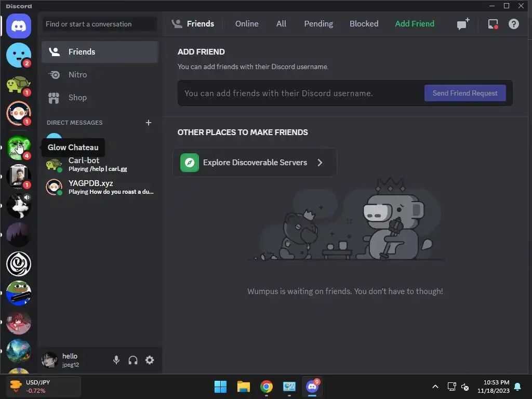Open YAGPDB.xyz direct message
The height and width of the screenshot is (399, 532).
[x=100, y=187]
